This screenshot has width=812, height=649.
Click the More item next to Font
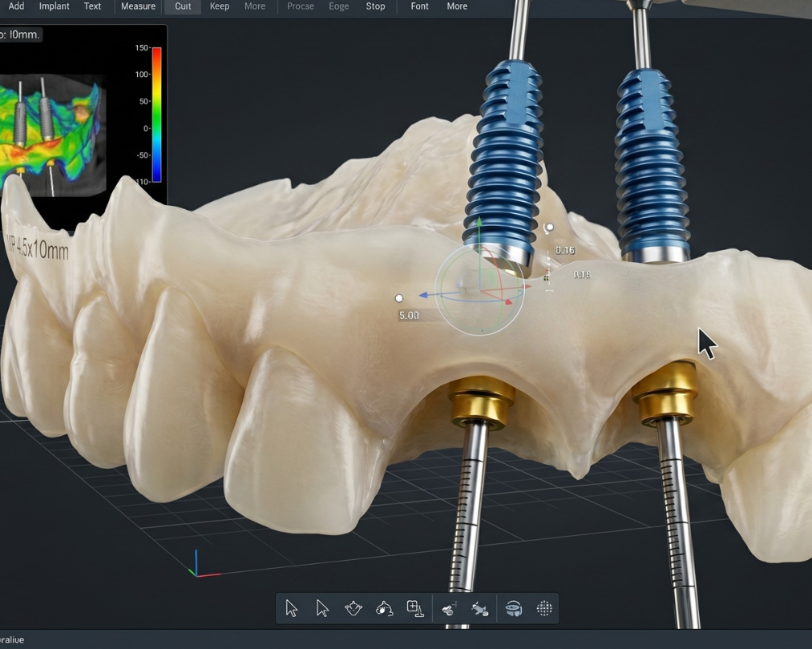457,6
